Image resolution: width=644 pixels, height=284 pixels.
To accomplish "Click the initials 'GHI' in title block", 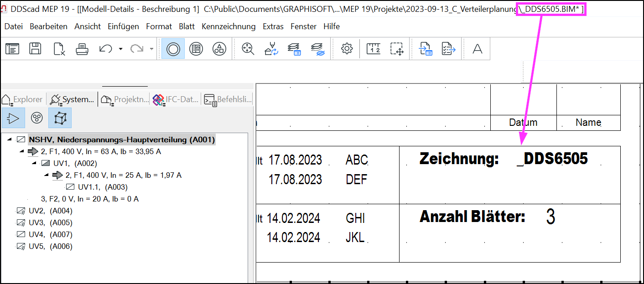I will click(356, 218).
